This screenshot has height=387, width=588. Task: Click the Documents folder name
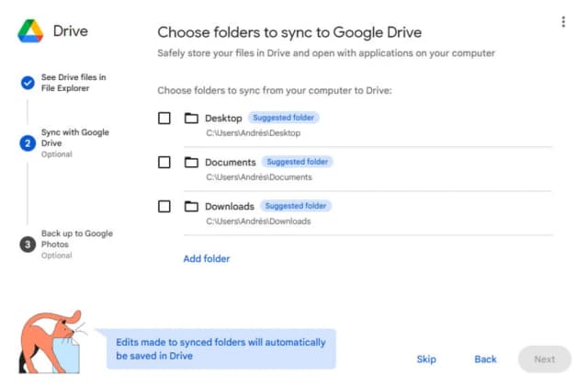click(x=231, y=162)
